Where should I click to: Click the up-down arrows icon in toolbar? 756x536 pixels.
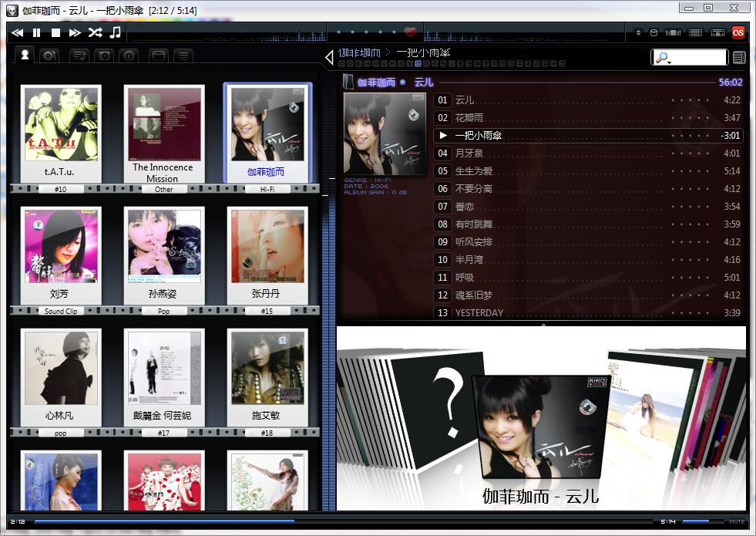pyautogui.click(x=638, y=33)
